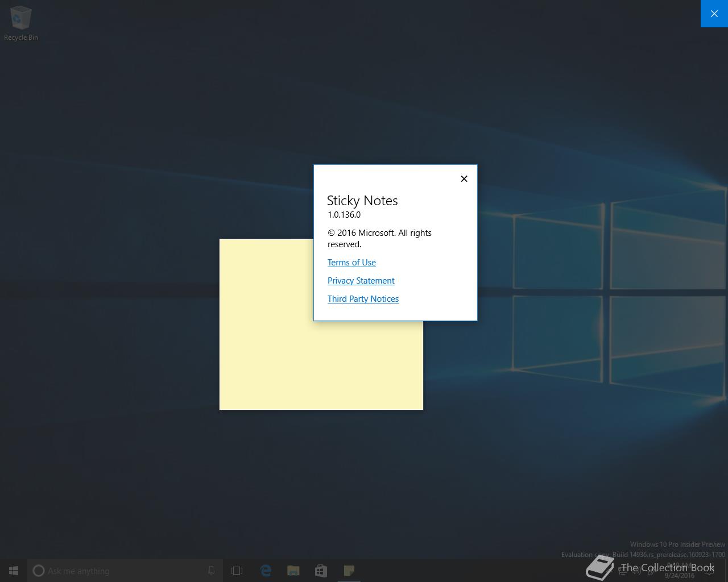
Task: Launch Microsoft Edge from the taskbar
Action: point(266,571)
